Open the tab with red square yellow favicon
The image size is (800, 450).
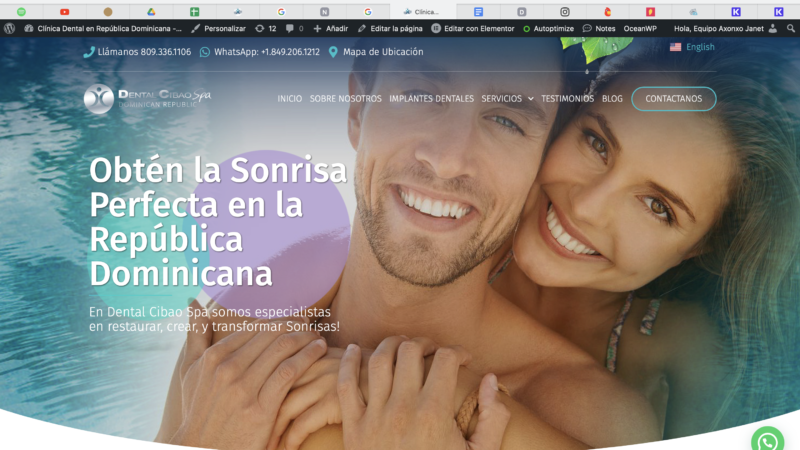[x=650, y=11]
